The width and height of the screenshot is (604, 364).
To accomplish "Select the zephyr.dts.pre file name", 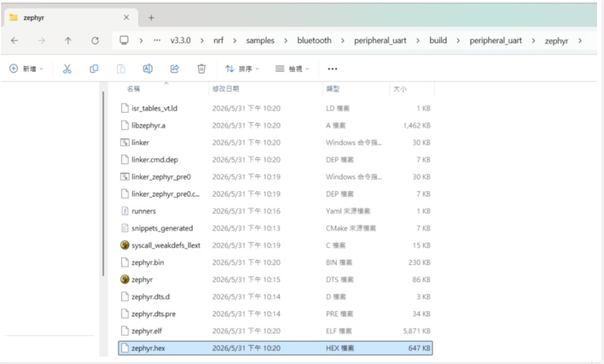I will [x=153, y=314].
